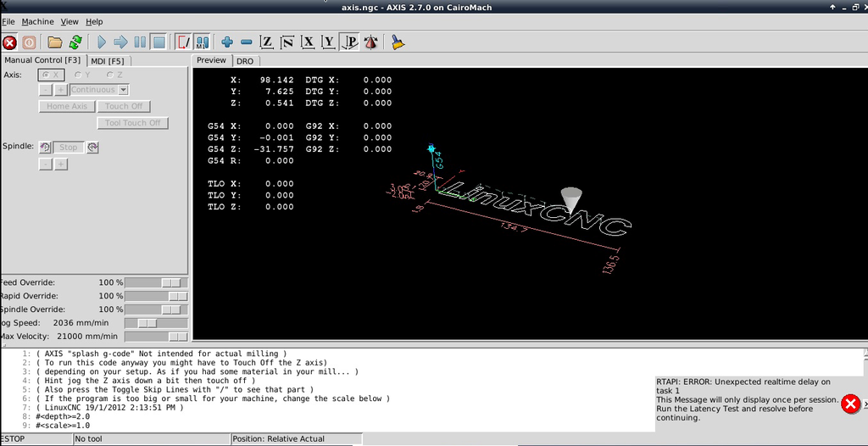Click the LinuxCNC tool cone in preview
Viewport: 868px width, 446px height.
[x=572, y=199]
